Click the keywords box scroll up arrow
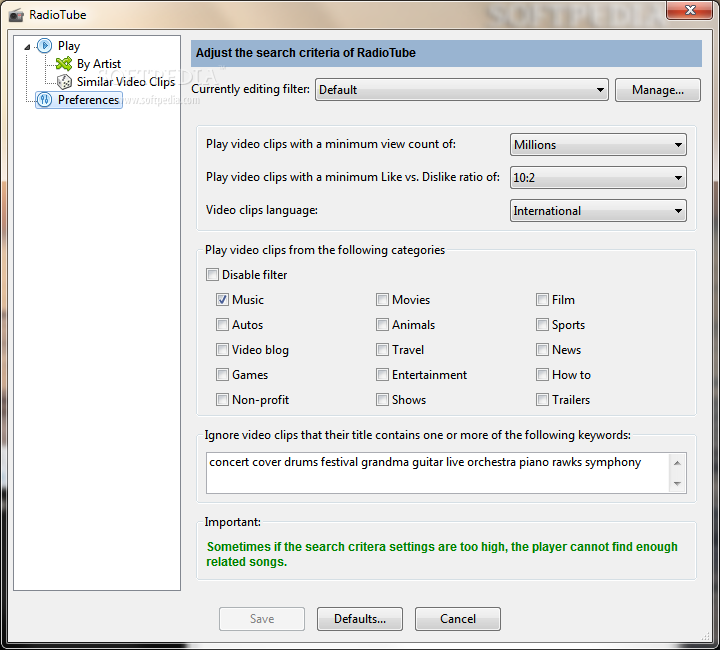 point(677,463)
